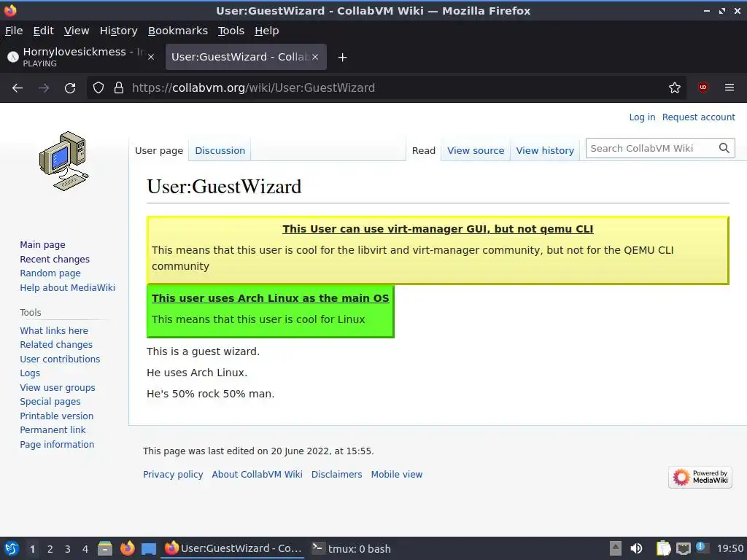Open the Help menu
The image size is (747, 560).
(267, 31)
